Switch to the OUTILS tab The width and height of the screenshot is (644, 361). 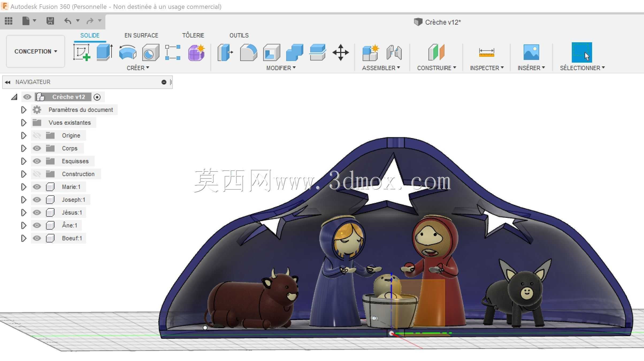coord(239,35)
